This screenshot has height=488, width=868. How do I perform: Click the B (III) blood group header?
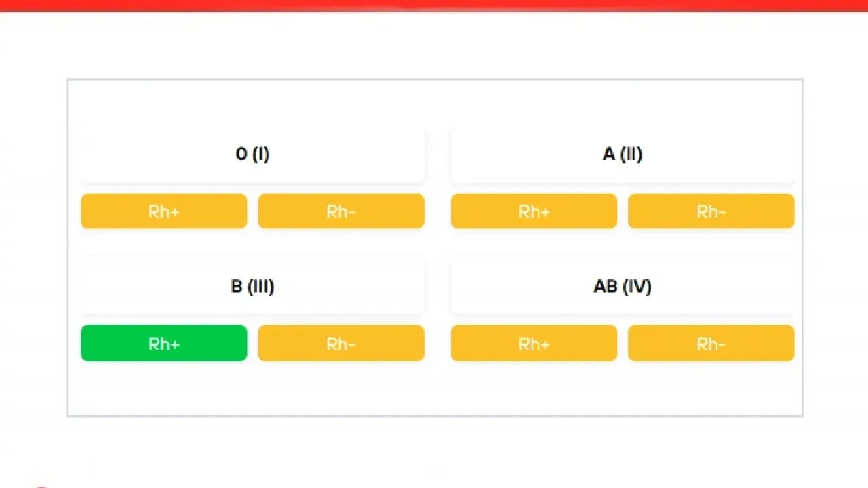tap(253, 286)
